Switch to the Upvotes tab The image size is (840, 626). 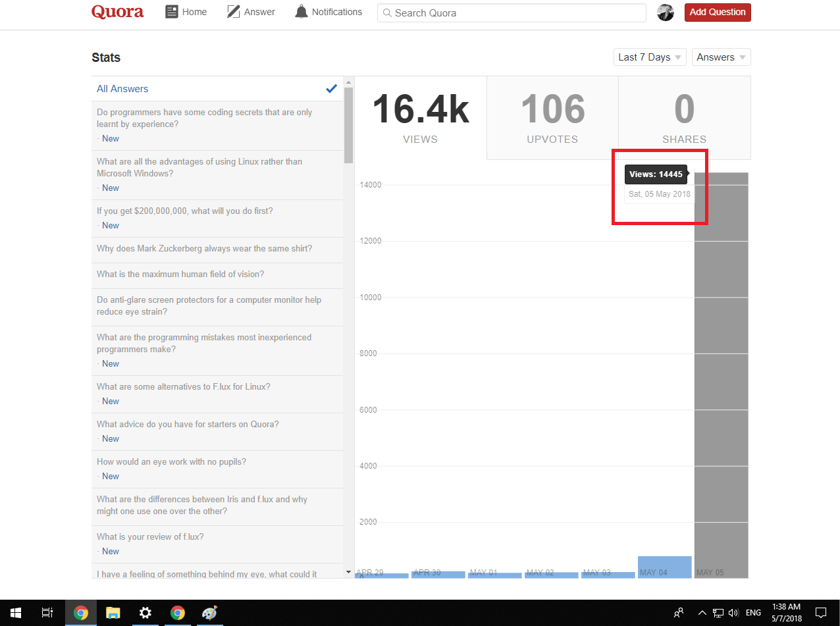(552, 117)
